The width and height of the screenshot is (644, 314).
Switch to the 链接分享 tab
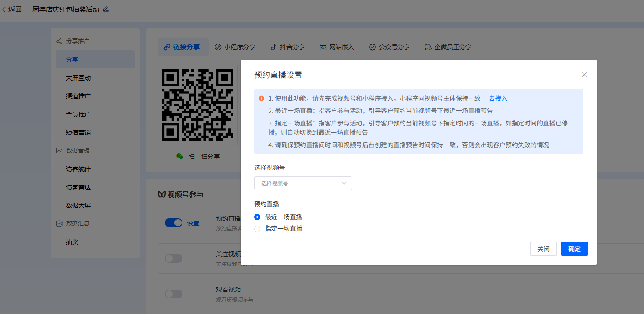[x=182, y=47]
